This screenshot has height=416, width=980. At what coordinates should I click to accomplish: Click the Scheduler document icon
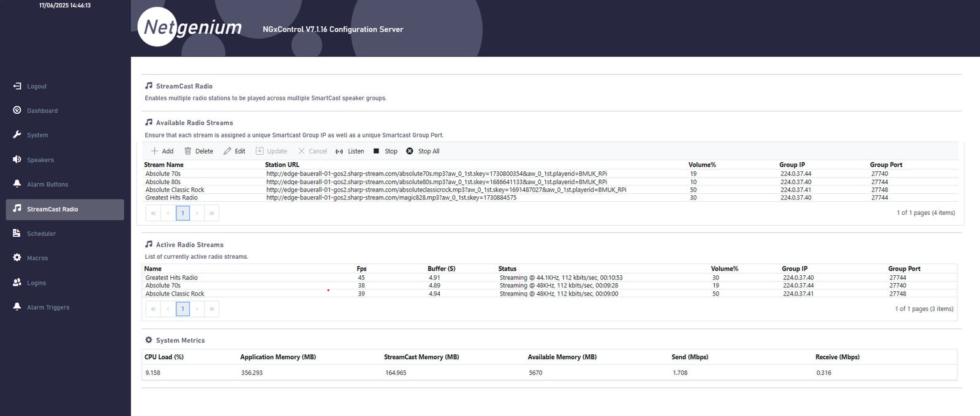point(17,233)
